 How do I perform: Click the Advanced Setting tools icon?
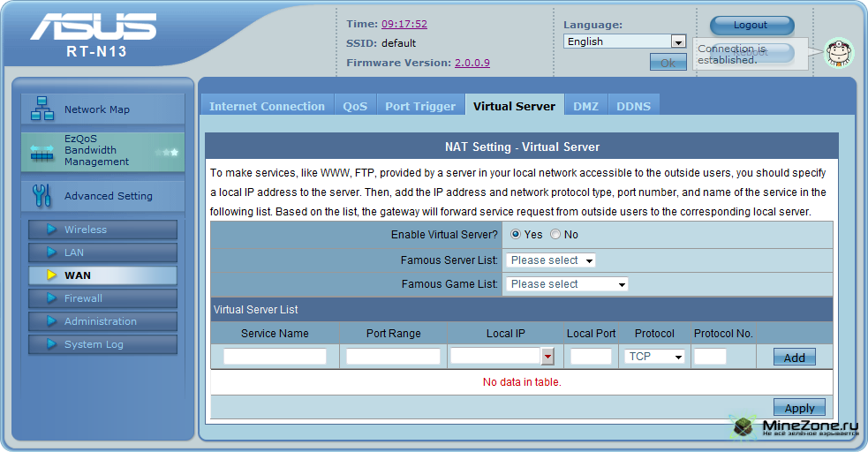(42, 195)
